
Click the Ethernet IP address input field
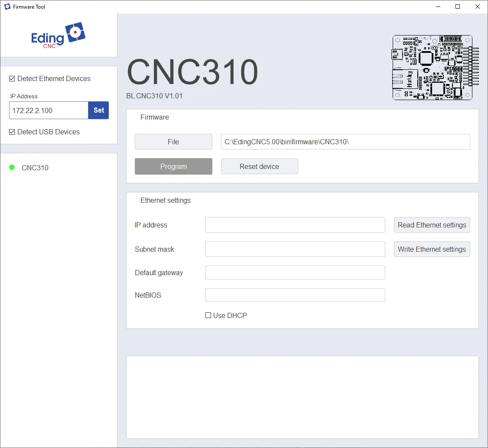pyautogui.click(x=295, y=225)
